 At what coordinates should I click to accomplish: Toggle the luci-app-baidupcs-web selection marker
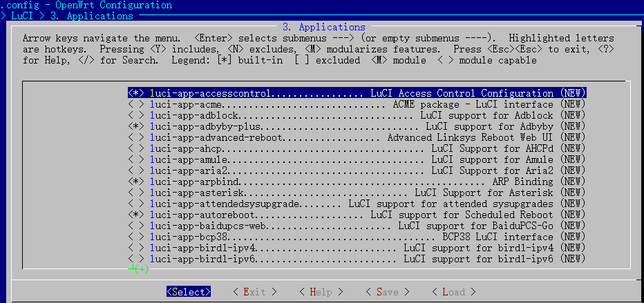(136, 226)
